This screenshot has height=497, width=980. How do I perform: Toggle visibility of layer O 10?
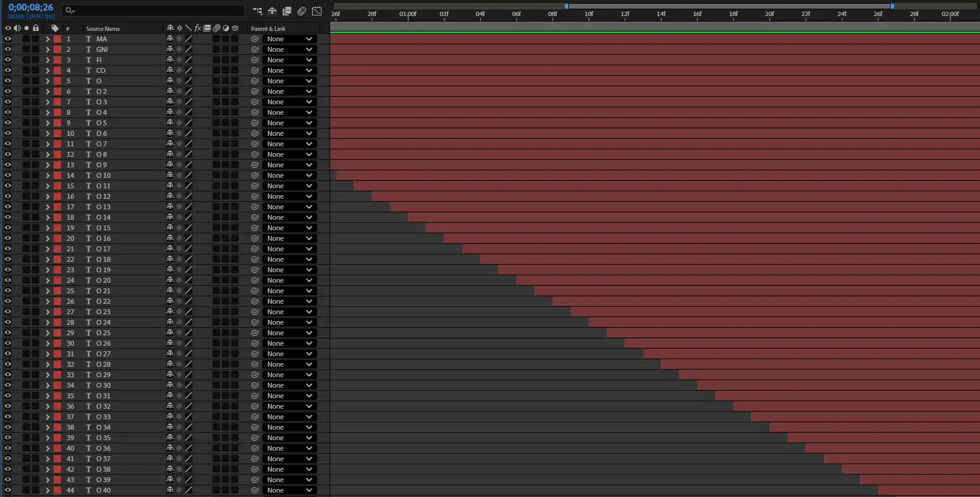8,175
